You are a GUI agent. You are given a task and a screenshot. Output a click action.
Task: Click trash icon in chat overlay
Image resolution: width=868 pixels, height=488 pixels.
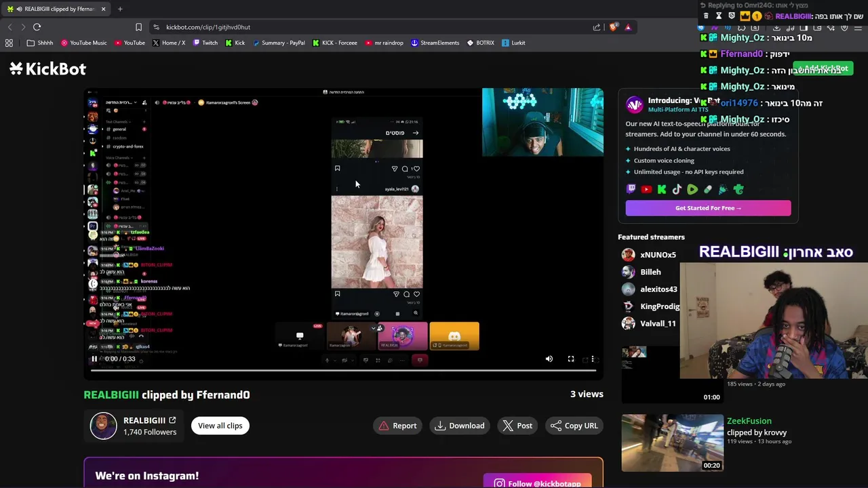[706, 16]
